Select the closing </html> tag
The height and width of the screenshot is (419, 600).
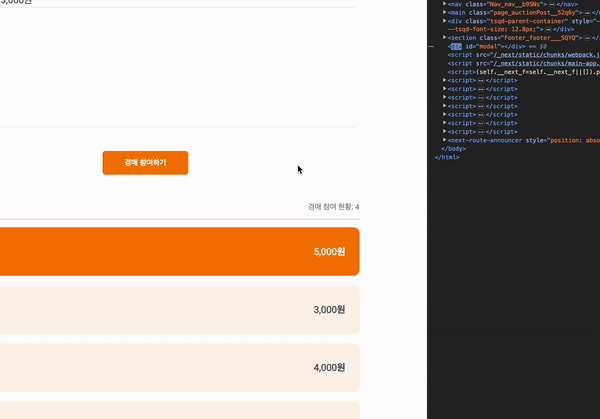(x=447, y=157)
